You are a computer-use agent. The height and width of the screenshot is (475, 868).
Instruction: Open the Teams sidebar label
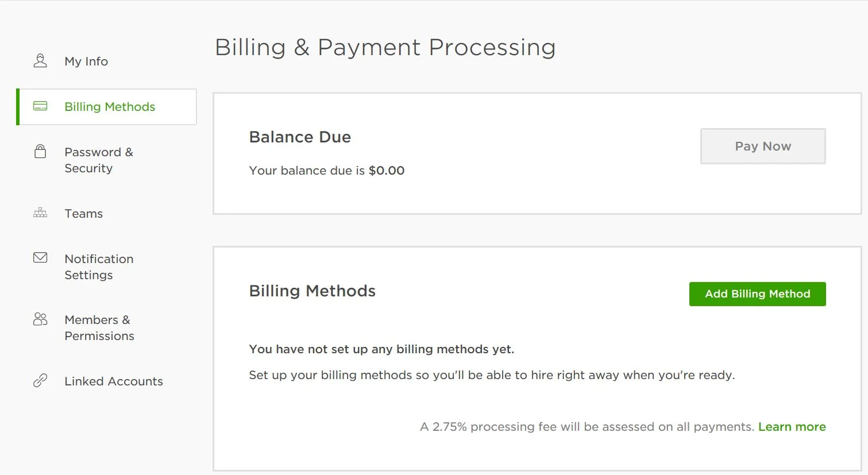tap(83, 214)
